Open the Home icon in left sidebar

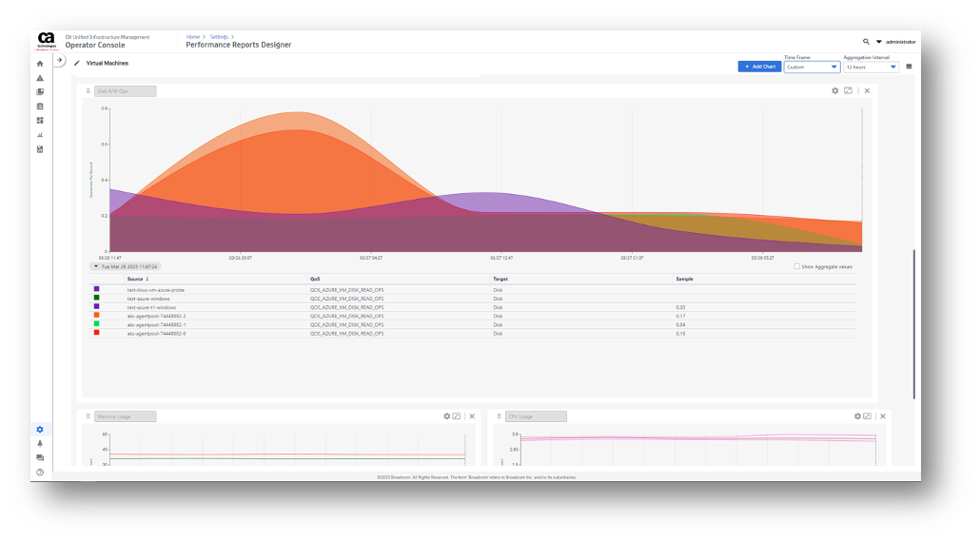40,64
